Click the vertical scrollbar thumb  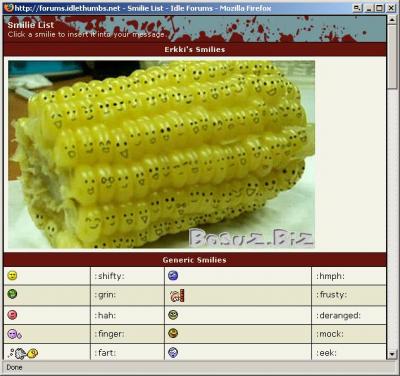(392, 56)
